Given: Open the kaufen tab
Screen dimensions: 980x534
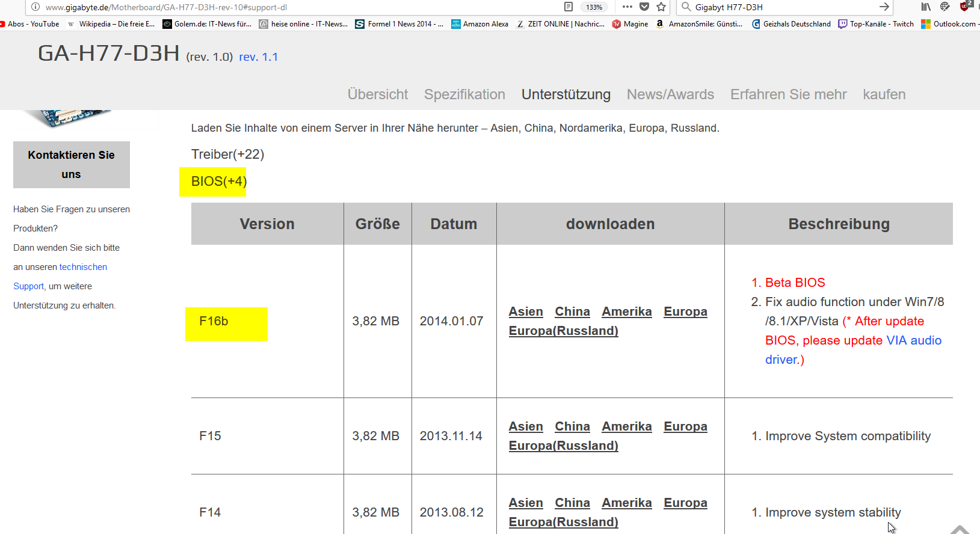Looking at the screenshot, I should click(x=884, y=94).
